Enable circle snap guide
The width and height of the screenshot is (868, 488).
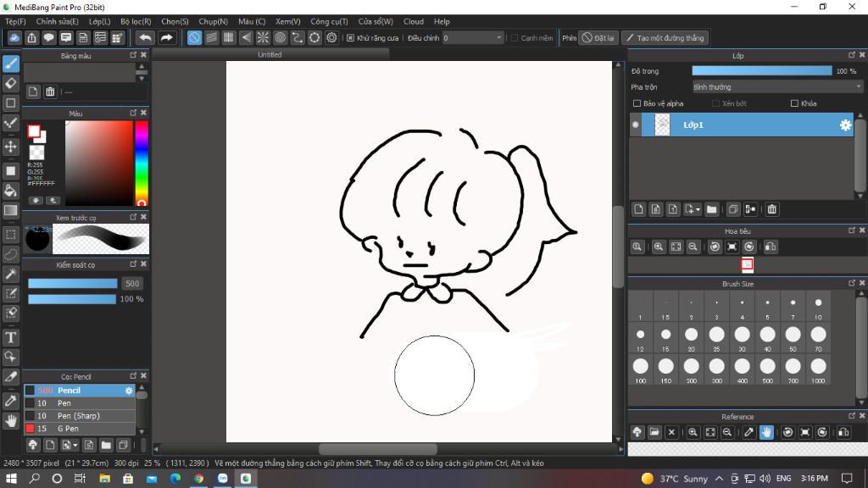pos(280,37)
